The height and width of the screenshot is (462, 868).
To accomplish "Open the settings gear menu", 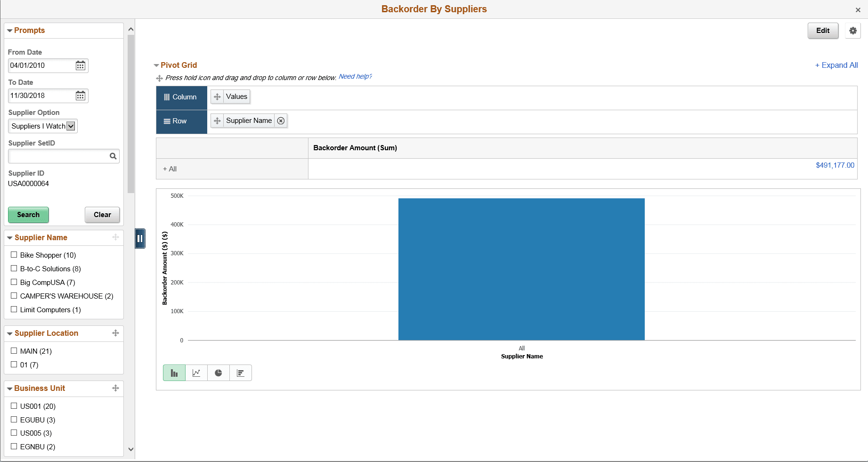I will [852, 31].
